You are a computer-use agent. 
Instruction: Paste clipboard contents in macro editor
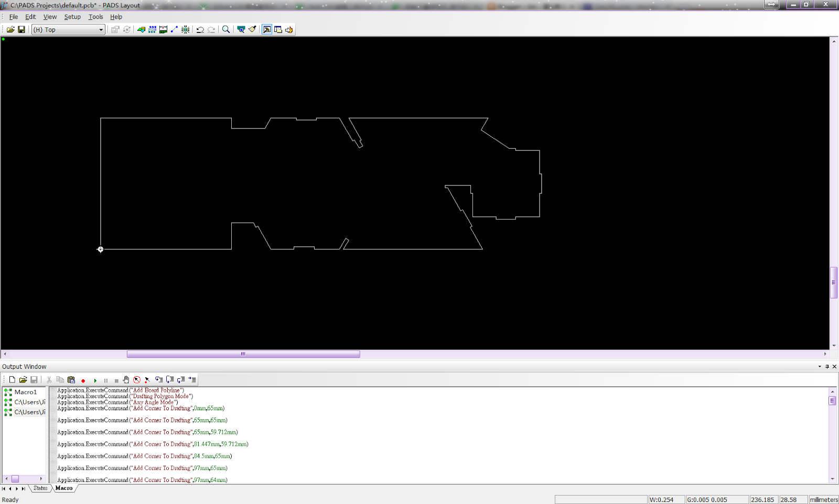click(x=71, y=380)
